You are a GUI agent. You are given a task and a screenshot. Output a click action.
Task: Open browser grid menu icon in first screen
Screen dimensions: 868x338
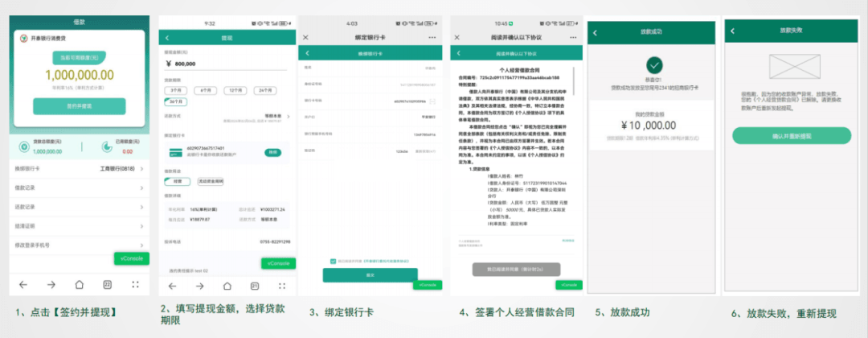tap(134, 285)
